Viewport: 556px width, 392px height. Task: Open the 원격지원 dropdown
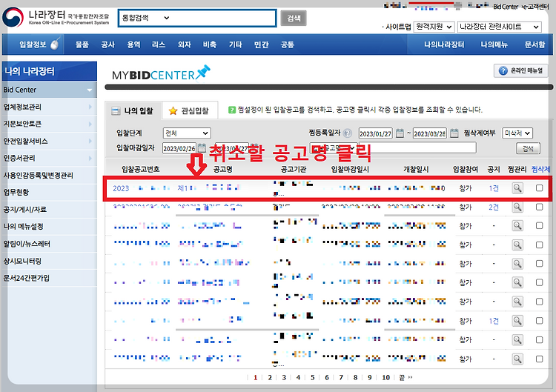coord(434,27)
